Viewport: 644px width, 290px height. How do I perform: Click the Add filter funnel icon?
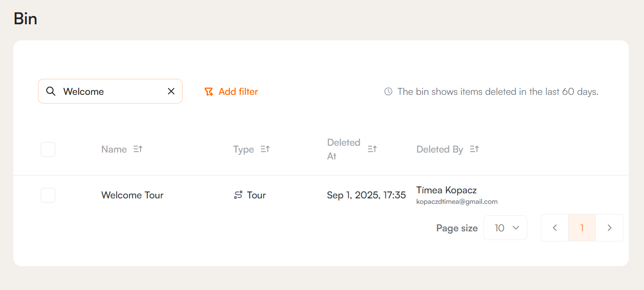209,92
